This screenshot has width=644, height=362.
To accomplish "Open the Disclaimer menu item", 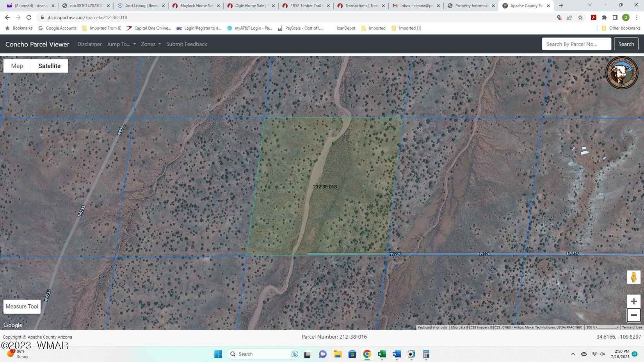I will pyautogui.click(x=89, y=44).
